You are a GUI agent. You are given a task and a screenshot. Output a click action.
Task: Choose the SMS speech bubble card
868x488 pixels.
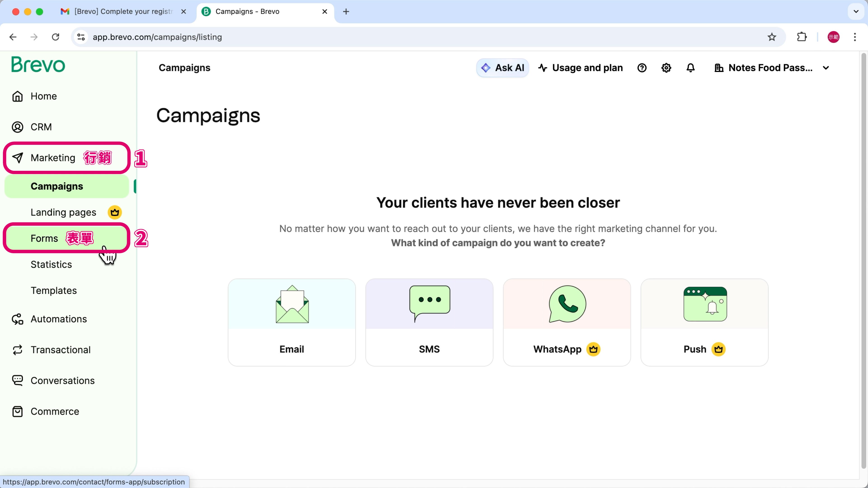429,322
